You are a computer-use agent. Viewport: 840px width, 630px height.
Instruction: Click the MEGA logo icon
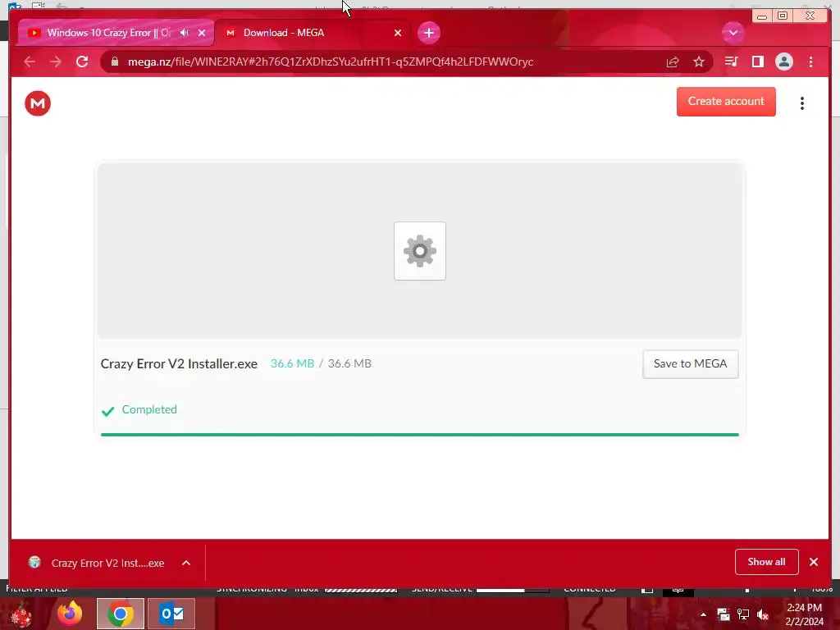[x=38, y=103]
